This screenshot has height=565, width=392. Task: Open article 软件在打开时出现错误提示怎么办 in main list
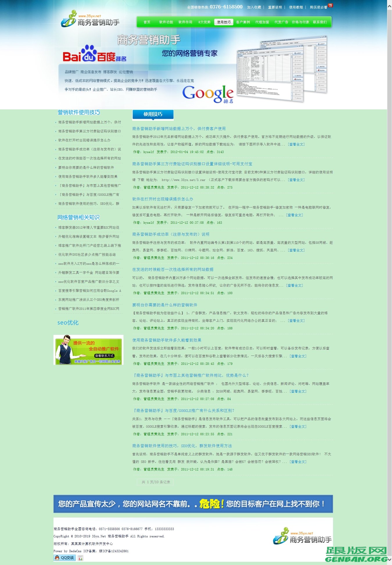pos(162,199)
